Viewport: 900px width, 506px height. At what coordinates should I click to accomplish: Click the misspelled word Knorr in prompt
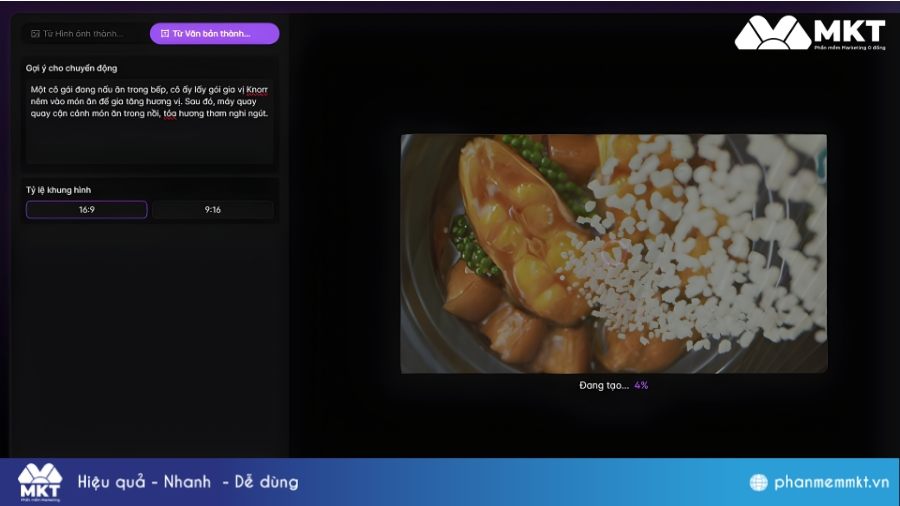(257, 89)
